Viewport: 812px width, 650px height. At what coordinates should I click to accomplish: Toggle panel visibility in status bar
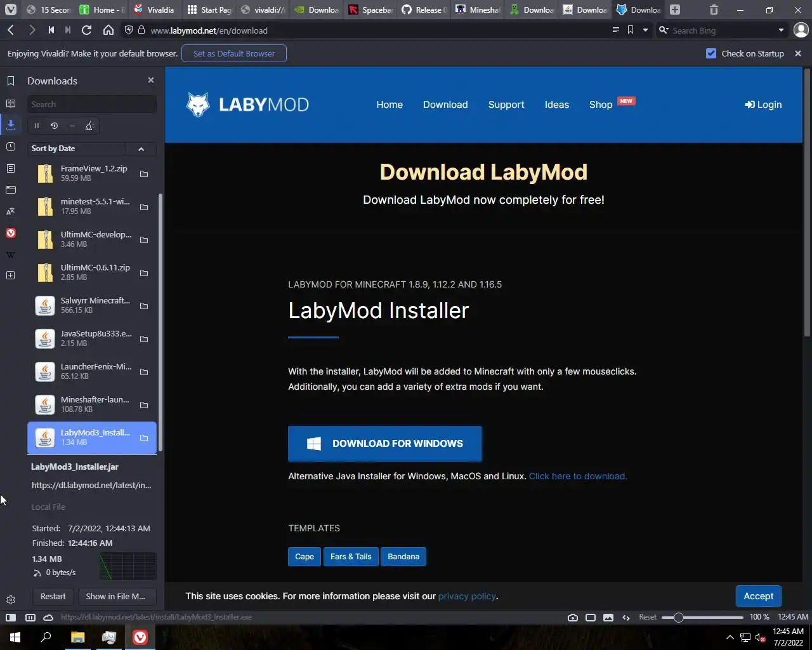point(11,617)
